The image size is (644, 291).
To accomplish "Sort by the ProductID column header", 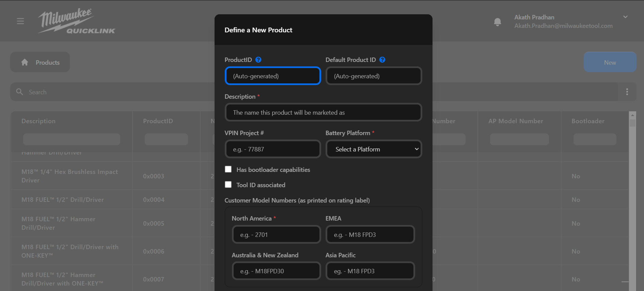I will click(158, 121).
